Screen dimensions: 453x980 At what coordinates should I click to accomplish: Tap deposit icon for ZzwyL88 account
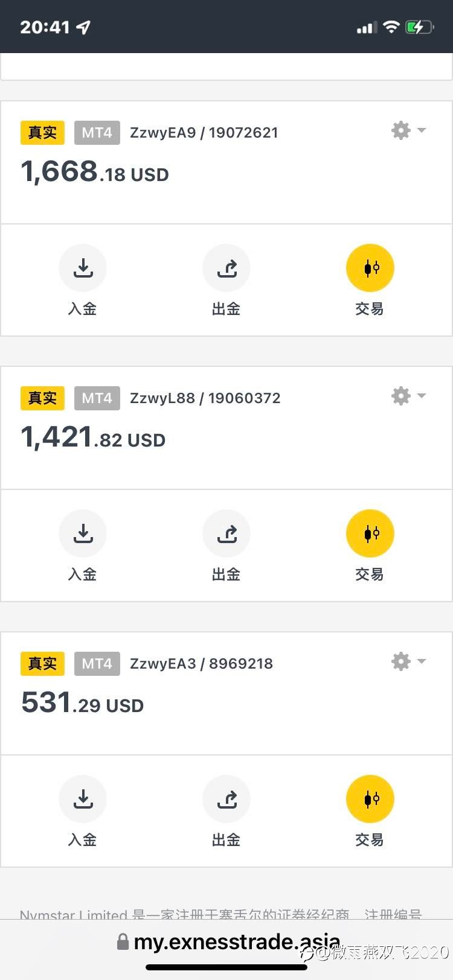pyautogui.click(x=83, y=533)
